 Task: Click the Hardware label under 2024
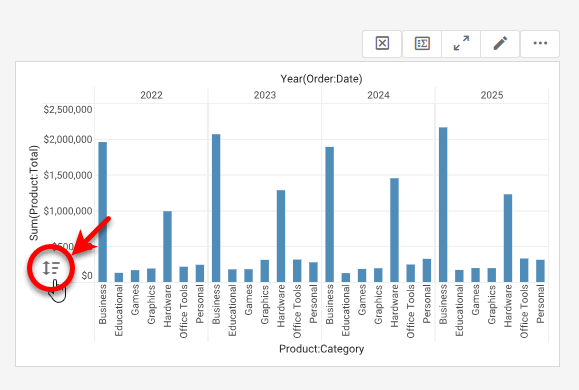click(394, 305)
